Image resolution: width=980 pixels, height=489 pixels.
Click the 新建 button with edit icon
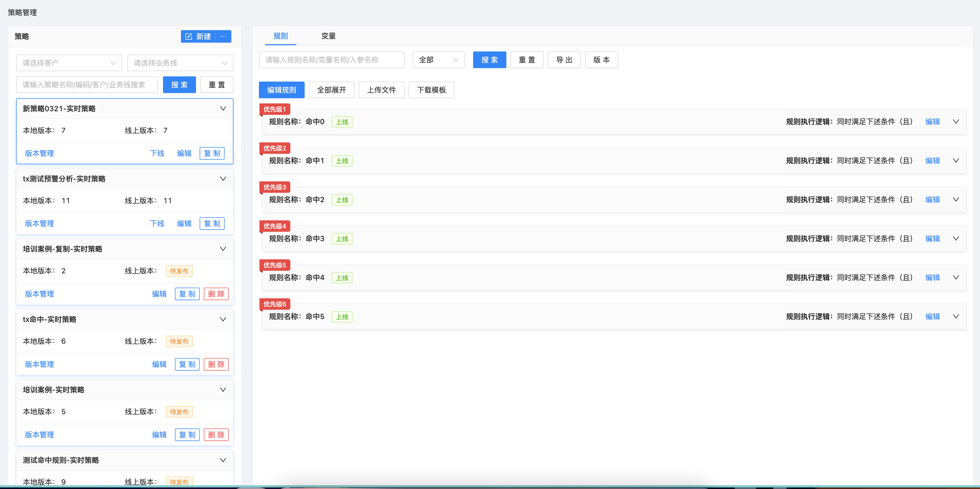[198, 36]
